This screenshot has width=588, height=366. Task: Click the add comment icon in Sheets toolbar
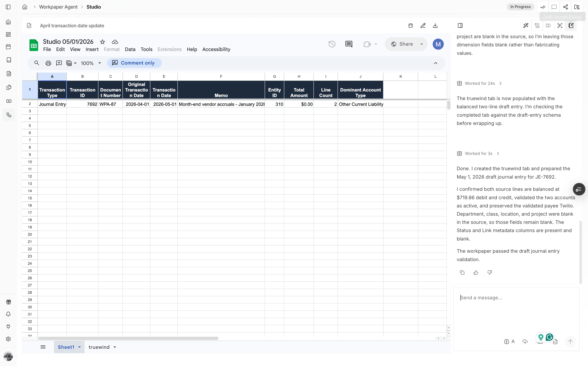(59, 63)
